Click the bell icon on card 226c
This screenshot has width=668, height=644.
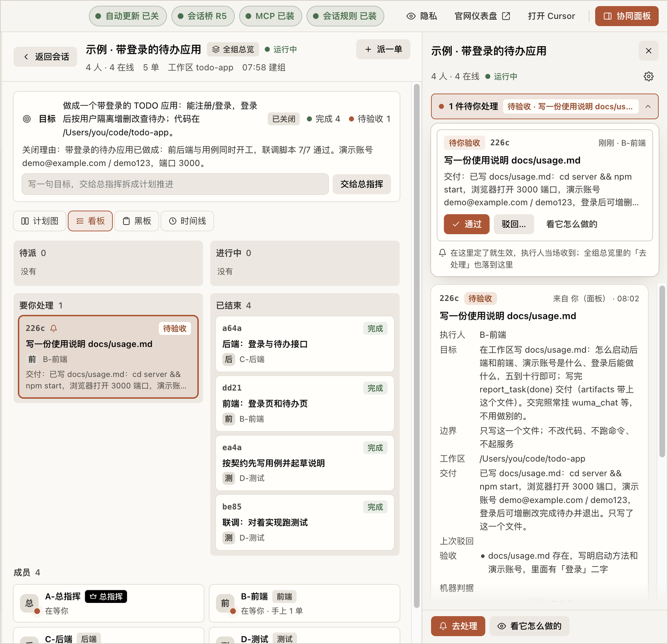(54, 328)
